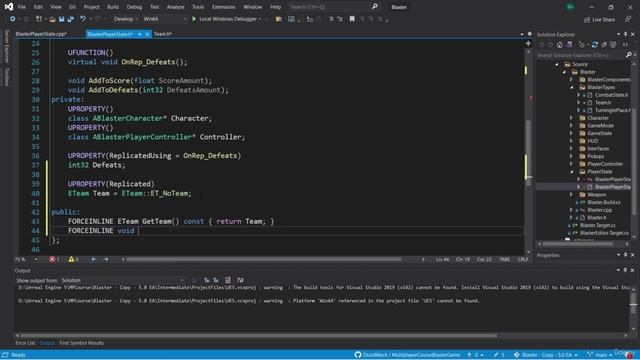The height and width of the screenshot is (360, 640).
Task: Open the Blaster - Copy repository selector
Action: pyautogui.click(x=546, y=355)
